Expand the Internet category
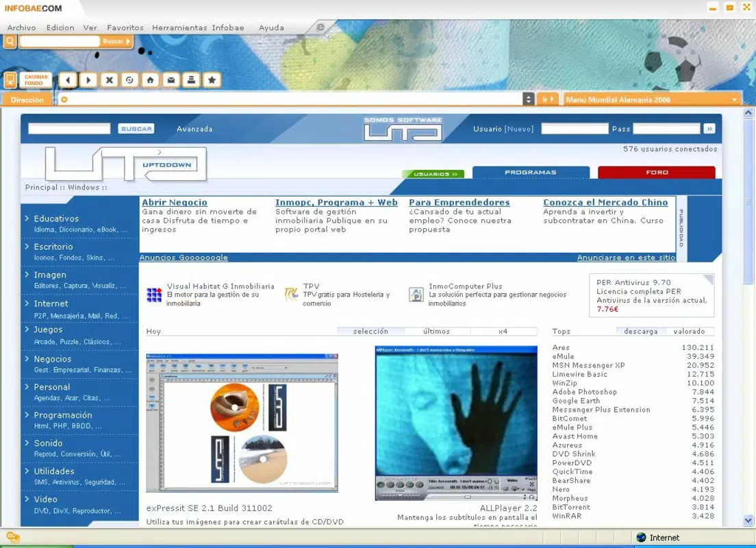The width and height of the screenshot is (756, 548). pos(51,303)
